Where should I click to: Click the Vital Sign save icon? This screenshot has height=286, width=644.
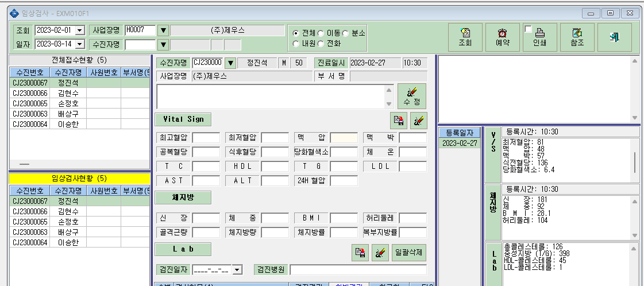398,121
